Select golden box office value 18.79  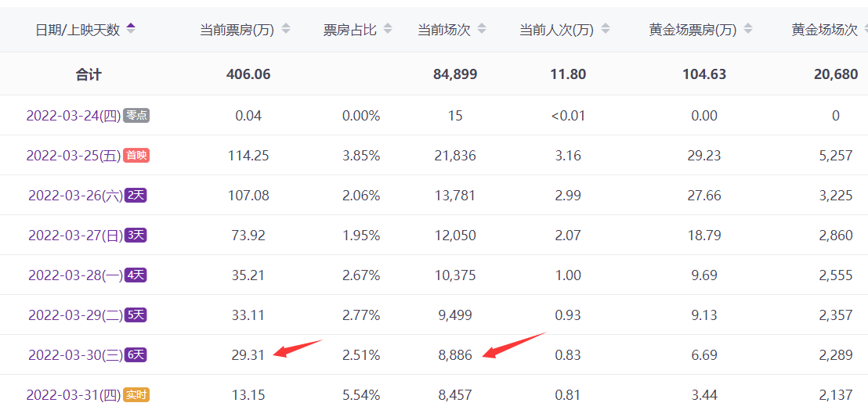(703, 236)
